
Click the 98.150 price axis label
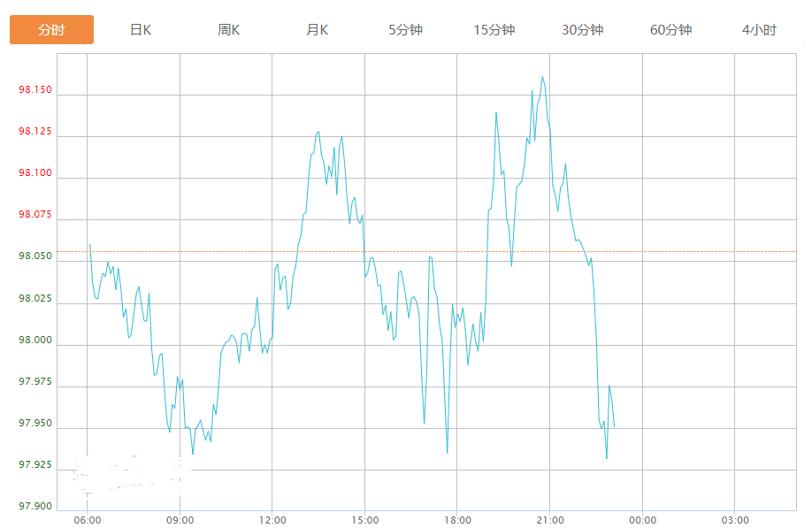(x=35, y=90)
